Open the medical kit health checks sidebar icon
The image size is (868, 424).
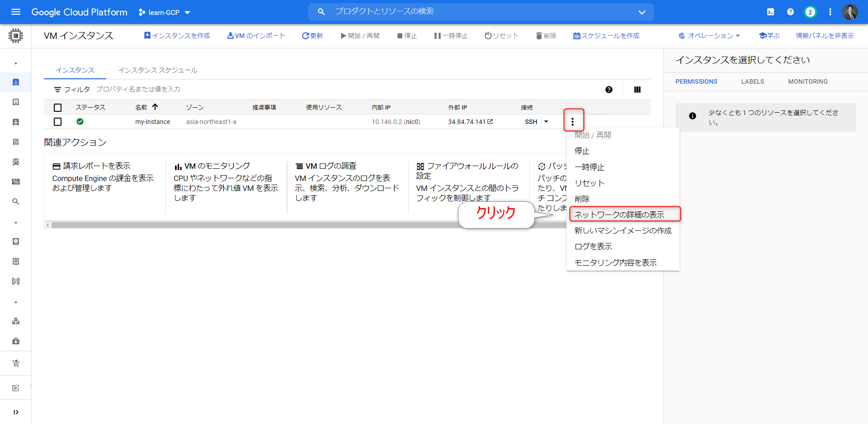pos(16,341)
